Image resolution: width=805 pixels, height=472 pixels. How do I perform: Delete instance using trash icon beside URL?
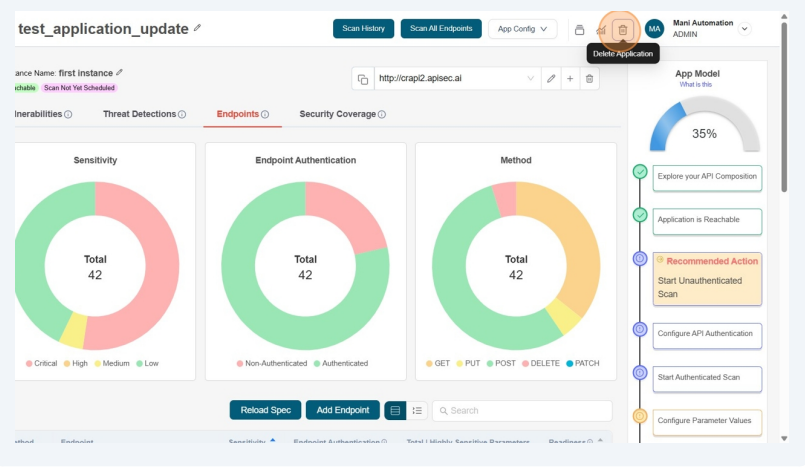coord(589,79)
